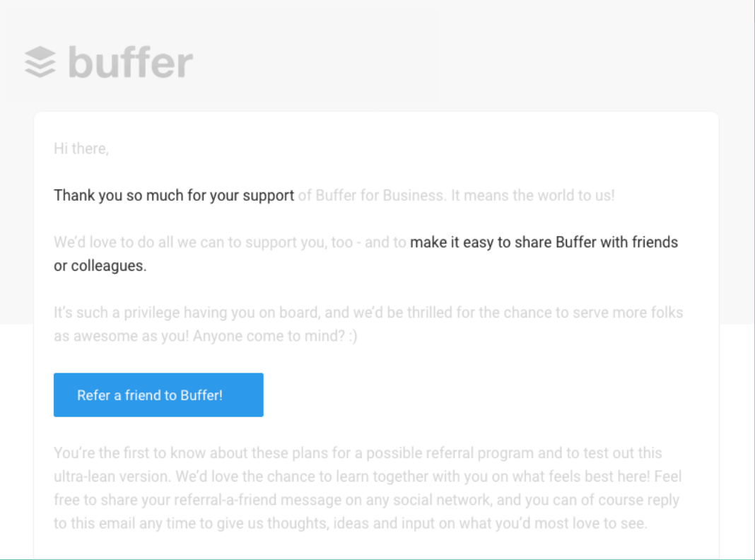The width and height of the screenshot is (755, 560).
Task: Click the Buffer stacked-layers logo icon
Action: tap(40, 62)
